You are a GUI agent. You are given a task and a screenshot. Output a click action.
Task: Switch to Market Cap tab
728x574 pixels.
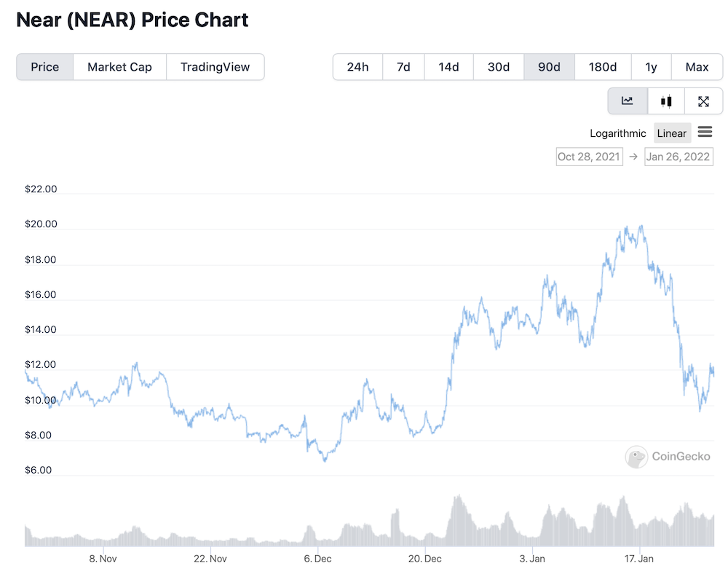(119, 67)
